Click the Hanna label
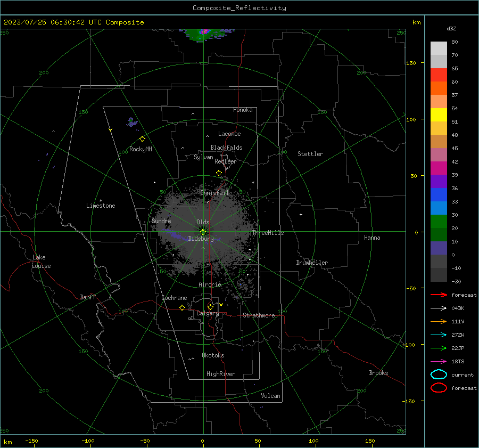Viewport: 479px width, 448px height. click(x=372, y=238)
